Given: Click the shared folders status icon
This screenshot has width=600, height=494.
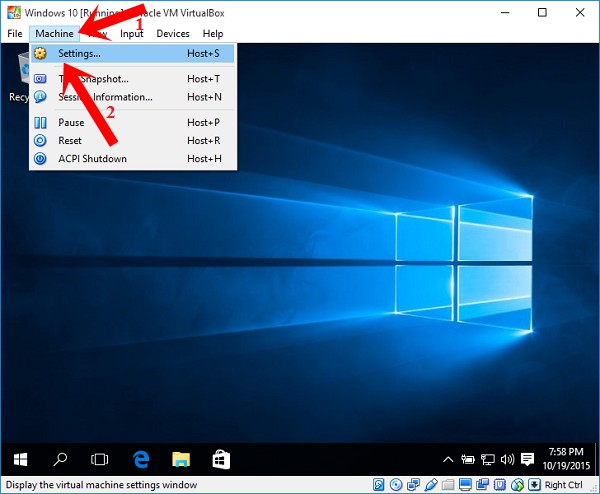Looking at the screenshot, I should coord(448,485).
